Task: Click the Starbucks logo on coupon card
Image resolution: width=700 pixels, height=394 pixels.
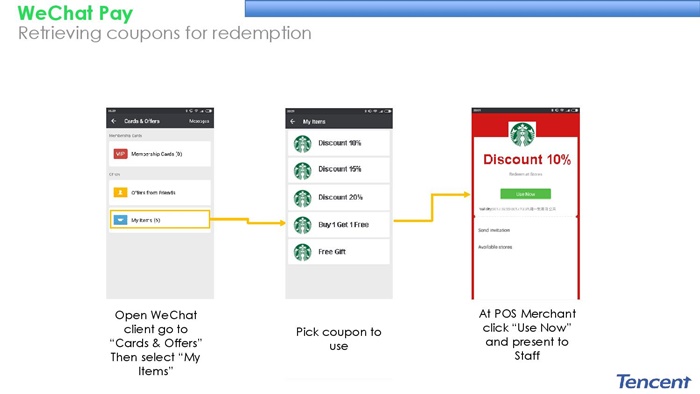Action: point(522,134)
